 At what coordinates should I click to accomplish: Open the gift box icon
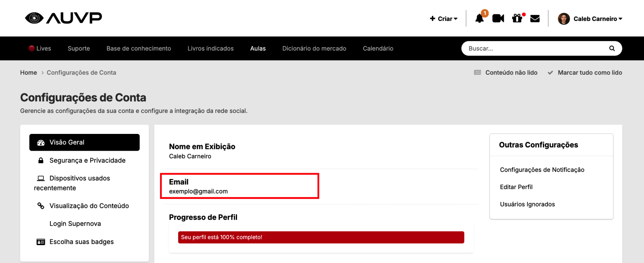517,19
